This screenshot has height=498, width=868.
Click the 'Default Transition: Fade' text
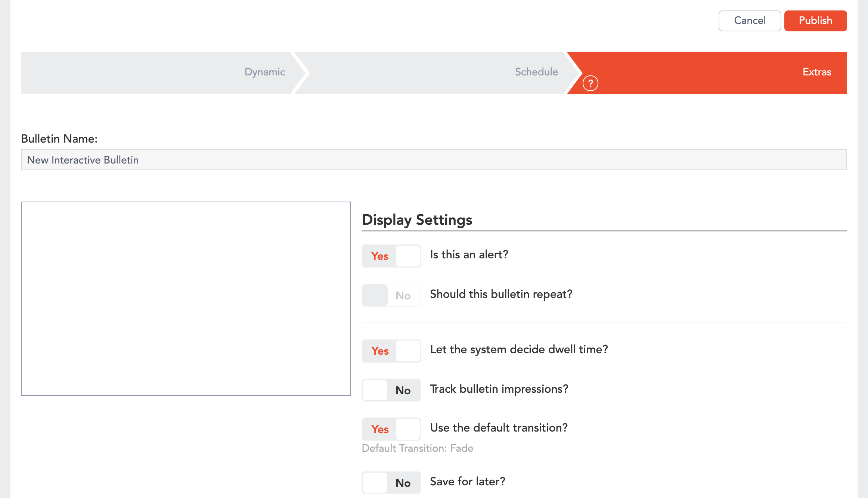(417, 448)
